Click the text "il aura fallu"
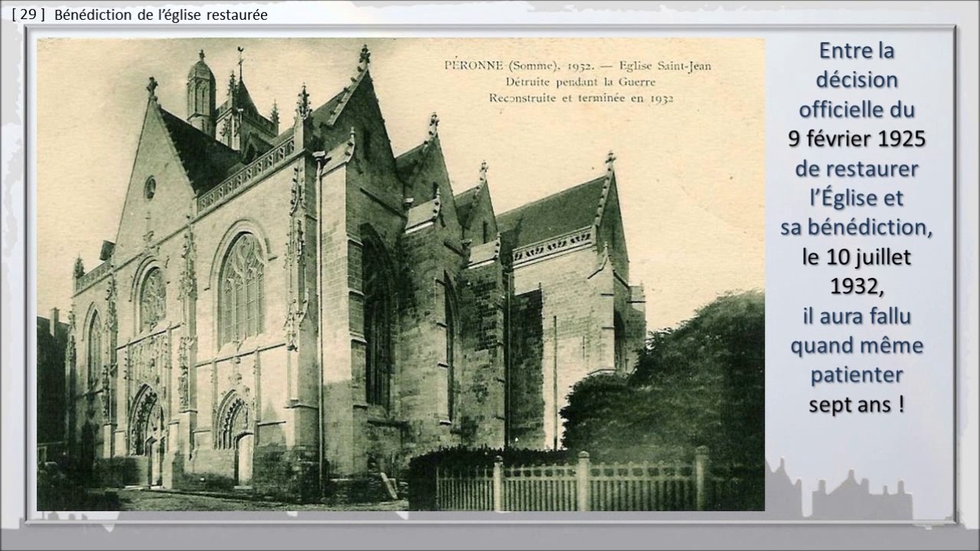This screenshot has width=980, height=551. coord(857,317)
